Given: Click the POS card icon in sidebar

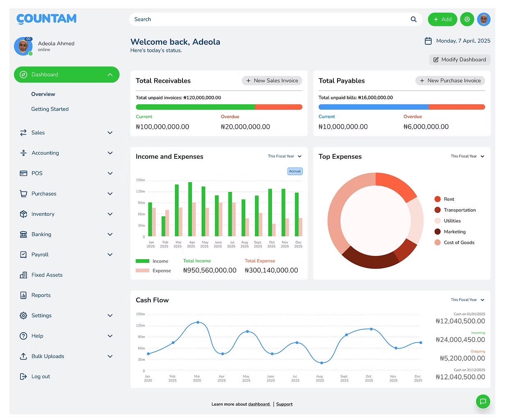Looking at the screenshot, I should coord(23,173).
